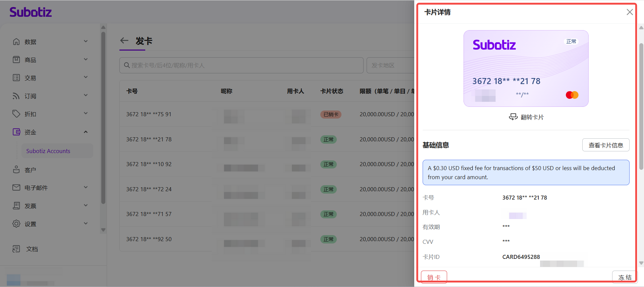This screenshot has width=644, height=287.
Task: Click the 冻结 freeze button
Action: click(625, 277)
